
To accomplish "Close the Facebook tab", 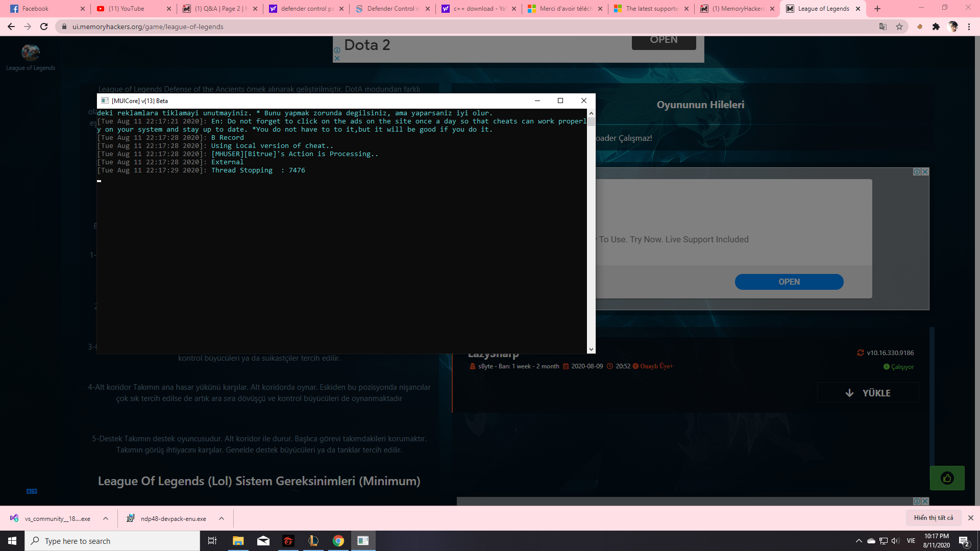I will pos(83,9).
